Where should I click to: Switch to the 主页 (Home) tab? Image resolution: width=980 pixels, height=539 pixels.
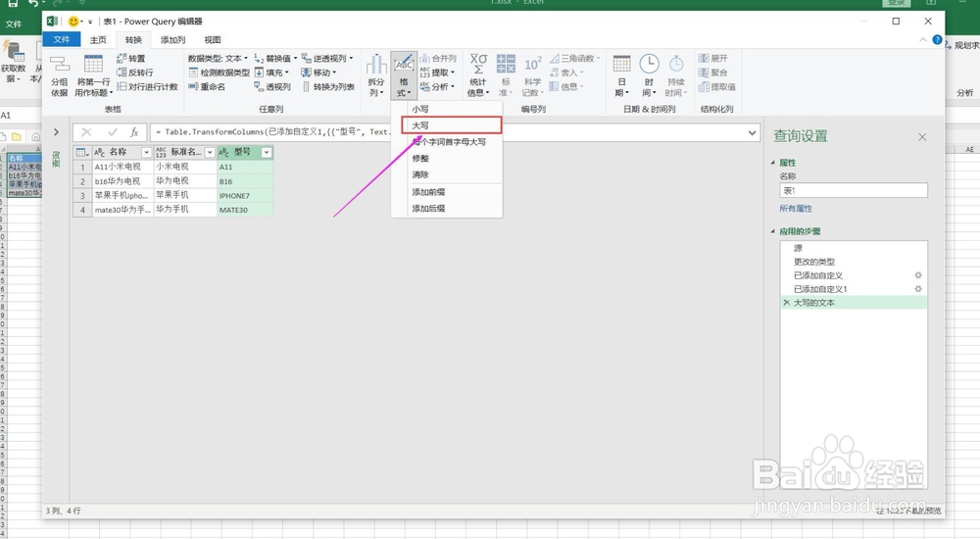tap(98, 40)
